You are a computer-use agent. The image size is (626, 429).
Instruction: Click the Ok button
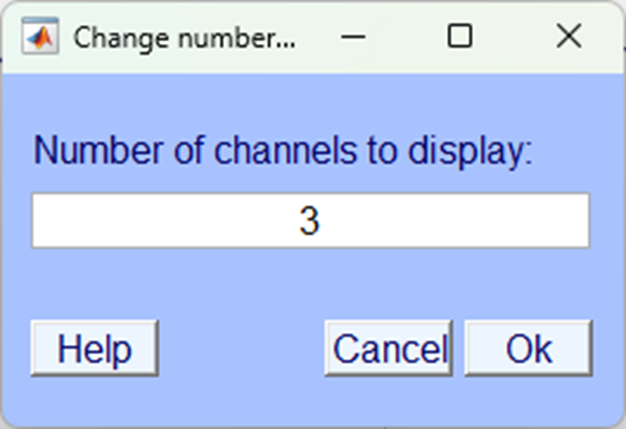[529, 349]
